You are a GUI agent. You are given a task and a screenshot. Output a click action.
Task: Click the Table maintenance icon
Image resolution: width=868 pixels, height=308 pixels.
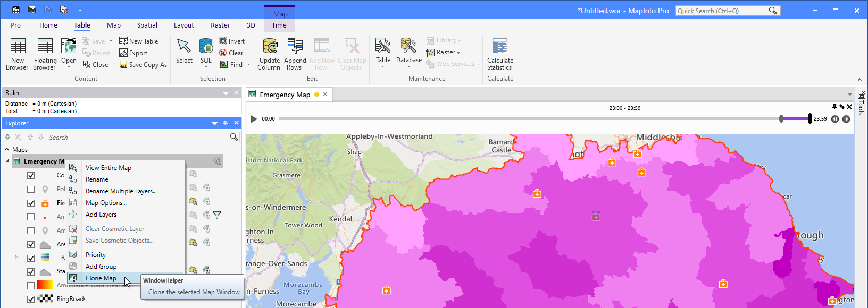click(383, 46)
